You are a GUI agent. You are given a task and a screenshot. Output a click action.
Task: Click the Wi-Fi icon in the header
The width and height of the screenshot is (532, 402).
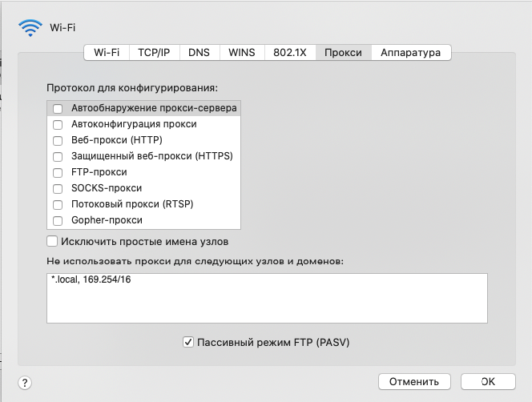pos(30,27)
